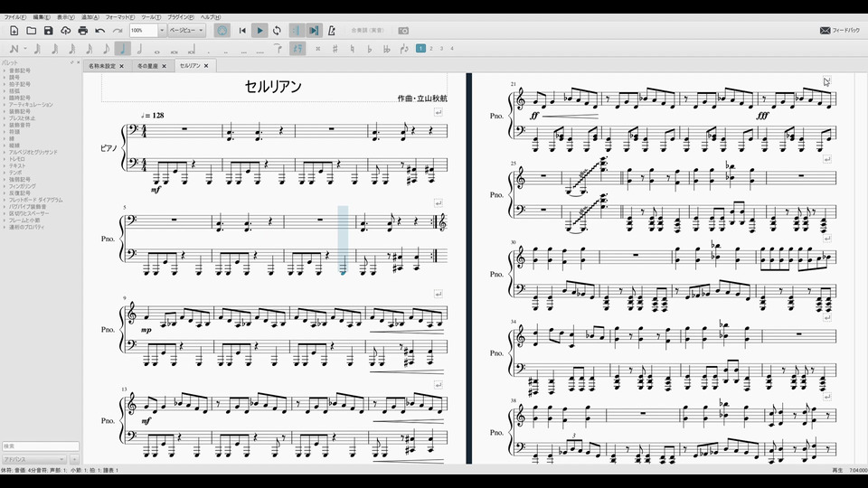Flip note direction icon
This screenshot has width=868, height=488.
tap(404, 49)
